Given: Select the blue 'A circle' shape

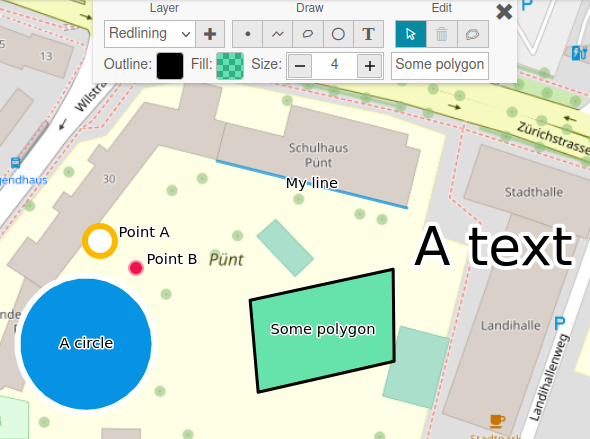Looking at the screenshot, I should [86, 343].
